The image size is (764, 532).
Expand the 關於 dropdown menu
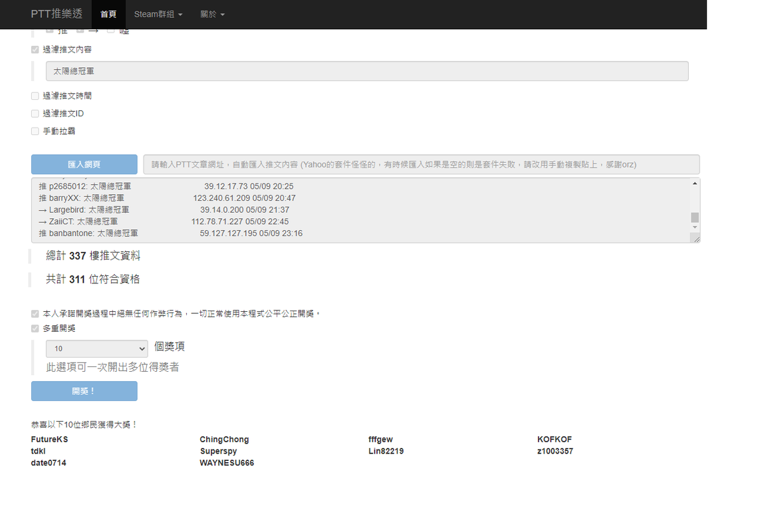coord(212,14)
